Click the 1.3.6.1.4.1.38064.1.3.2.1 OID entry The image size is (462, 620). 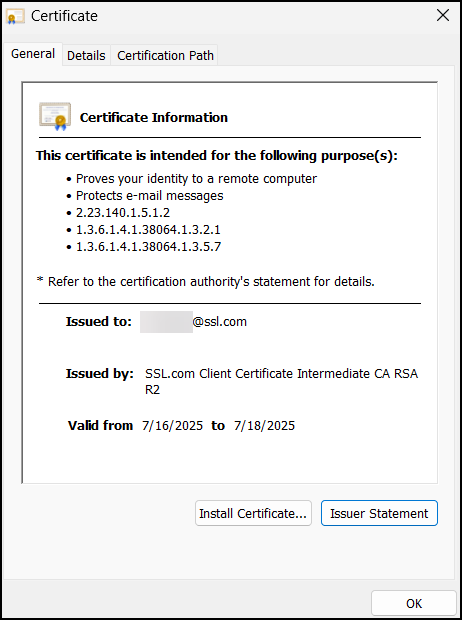[148, 230]
